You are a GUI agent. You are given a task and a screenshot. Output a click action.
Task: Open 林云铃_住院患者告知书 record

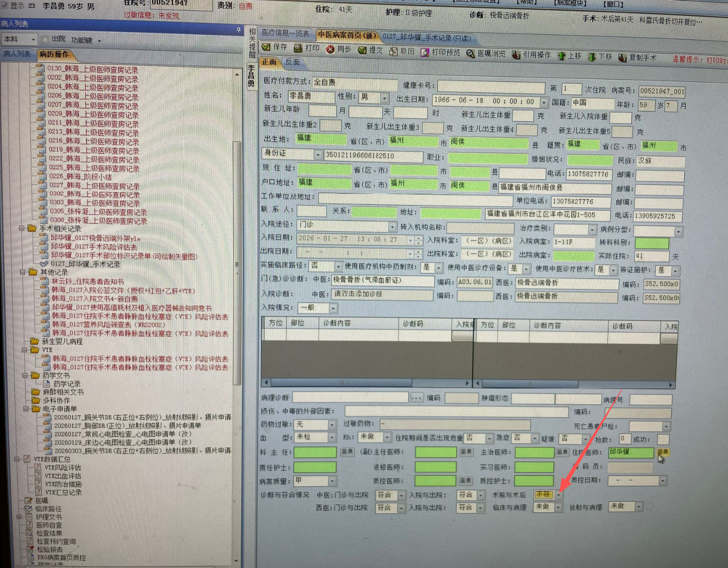pyautogui.click(x=87, y=281)
